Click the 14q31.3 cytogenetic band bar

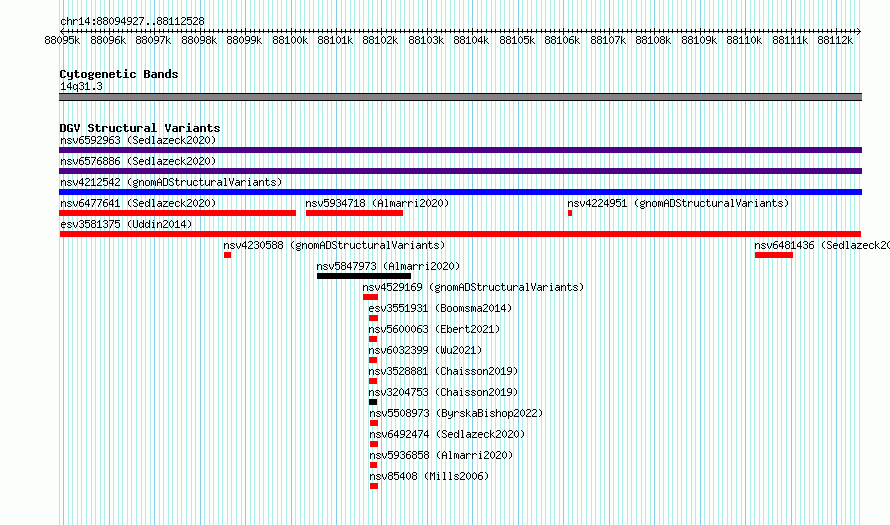(460, 97)
